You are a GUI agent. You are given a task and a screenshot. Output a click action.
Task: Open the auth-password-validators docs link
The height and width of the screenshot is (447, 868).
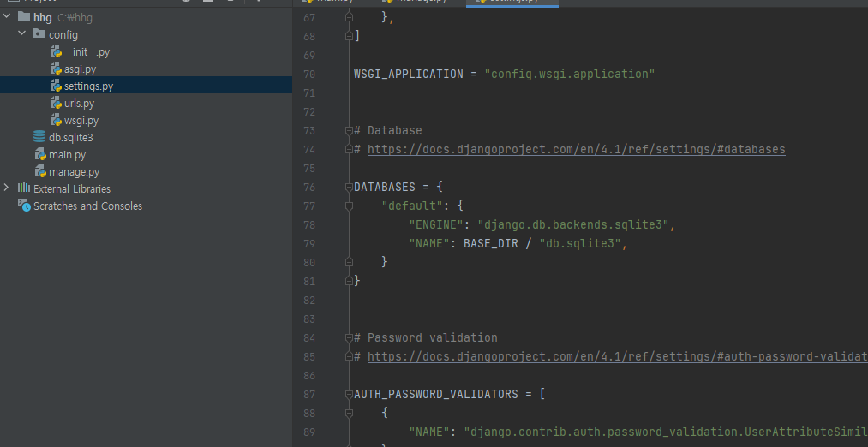click(x=617, y=357)
